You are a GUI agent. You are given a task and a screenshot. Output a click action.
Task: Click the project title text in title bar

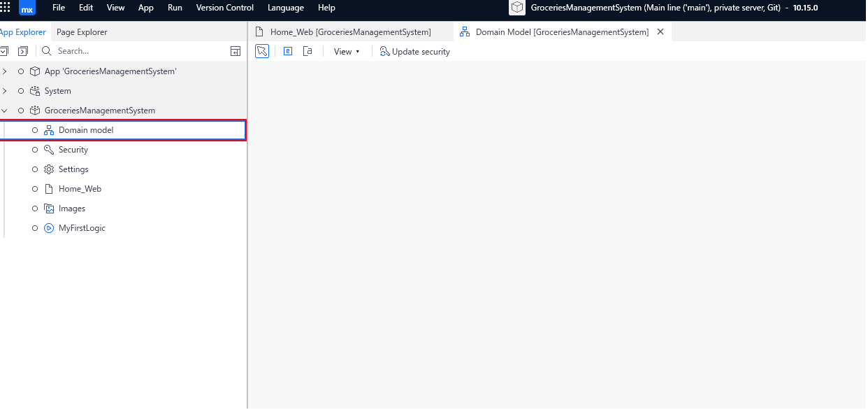point(656,8)
